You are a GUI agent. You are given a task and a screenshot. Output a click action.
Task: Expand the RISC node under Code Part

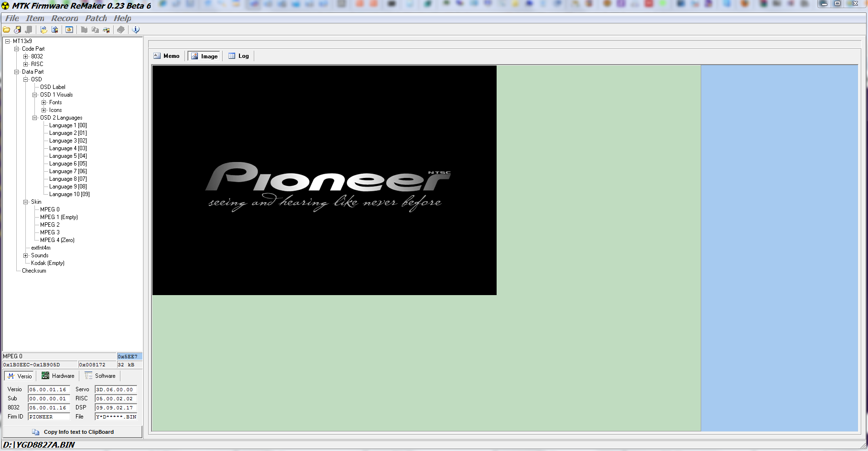coord(26,64)
